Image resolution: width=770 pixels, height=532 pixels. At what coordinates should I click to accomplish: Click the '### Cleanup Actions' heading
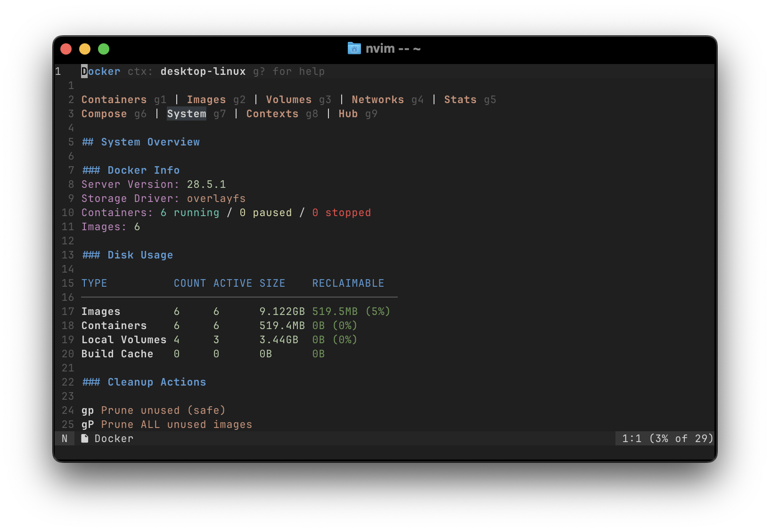(144, 382)
